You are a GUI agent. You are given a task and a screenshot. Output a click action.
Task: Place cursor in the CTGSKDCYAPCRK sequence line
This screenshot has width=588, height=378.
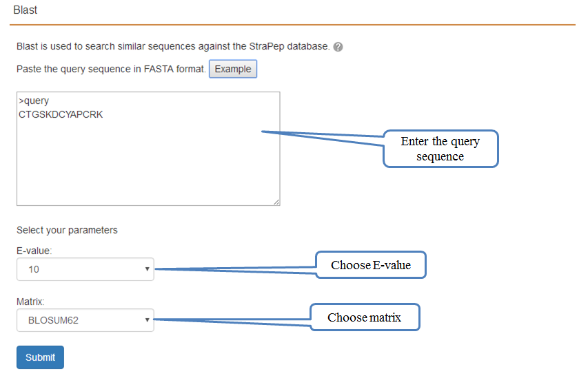point(61,114)
